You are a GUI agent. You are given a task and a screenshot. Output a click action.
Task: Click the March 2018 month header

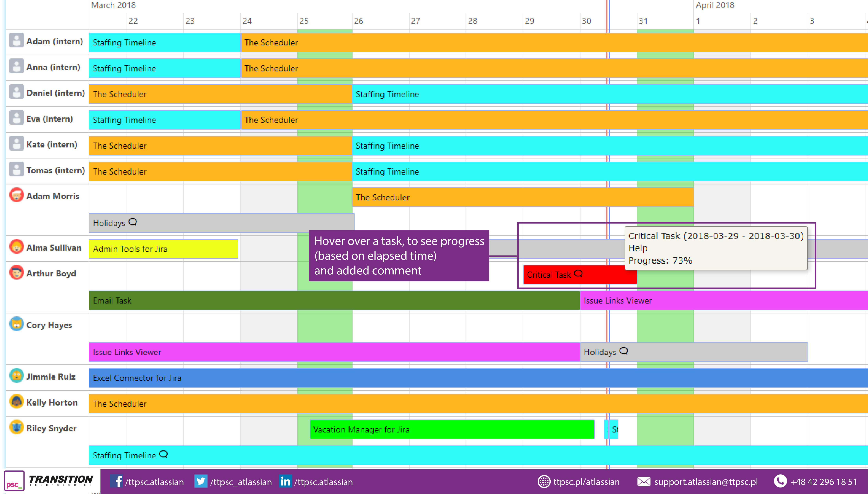[114, 5]
